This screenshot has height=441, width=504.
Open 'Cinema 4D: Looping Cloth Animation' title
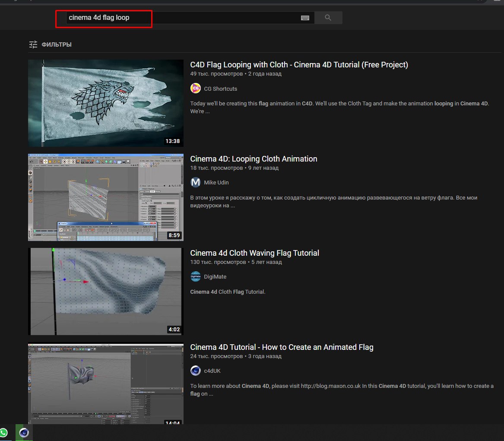(x=254, y=159)
